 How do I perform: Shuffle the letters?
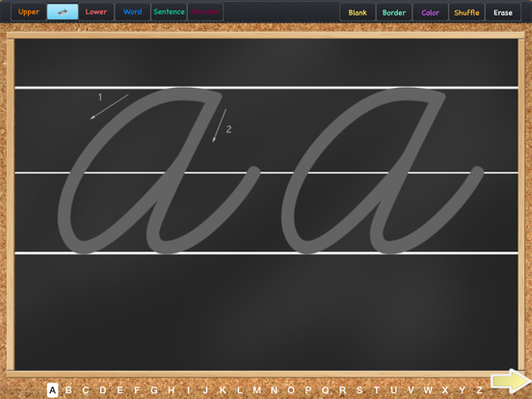pos(466,13)
